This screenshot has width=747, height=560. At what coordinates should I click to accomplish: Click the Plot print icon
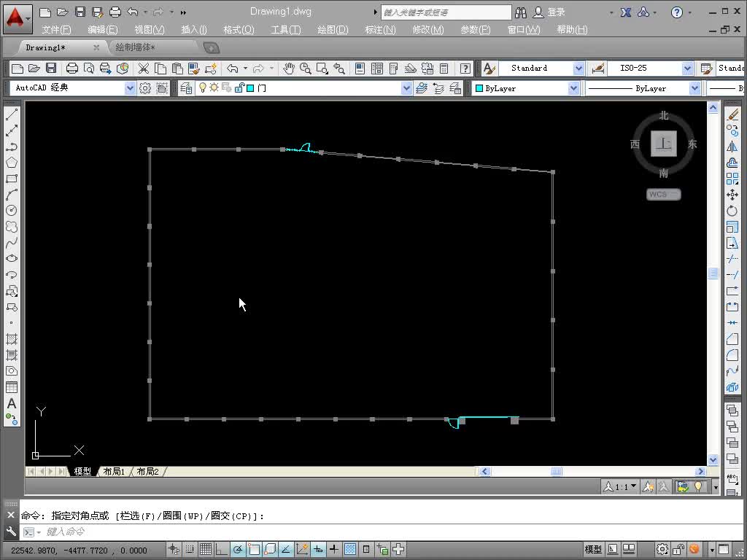[72, 69]
